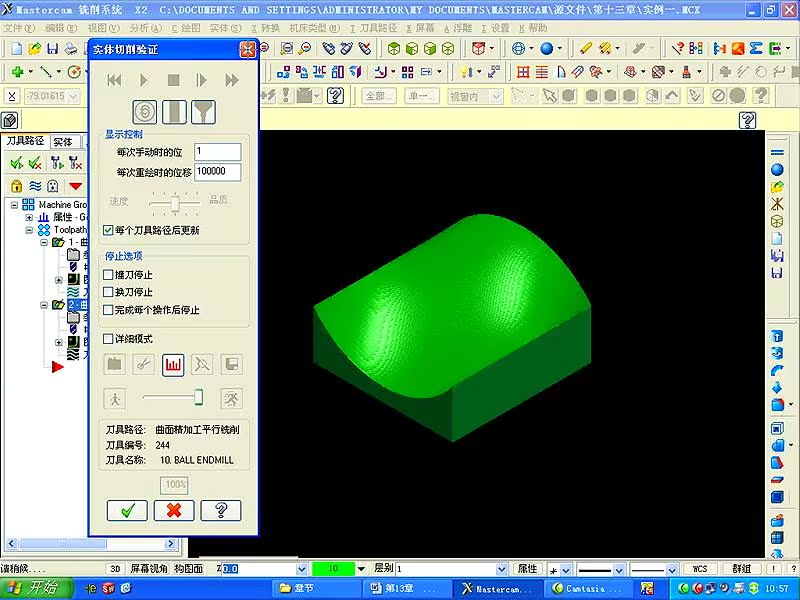Click unselect all operations icon with red X
Screen dimensions: 800x600
35,163
